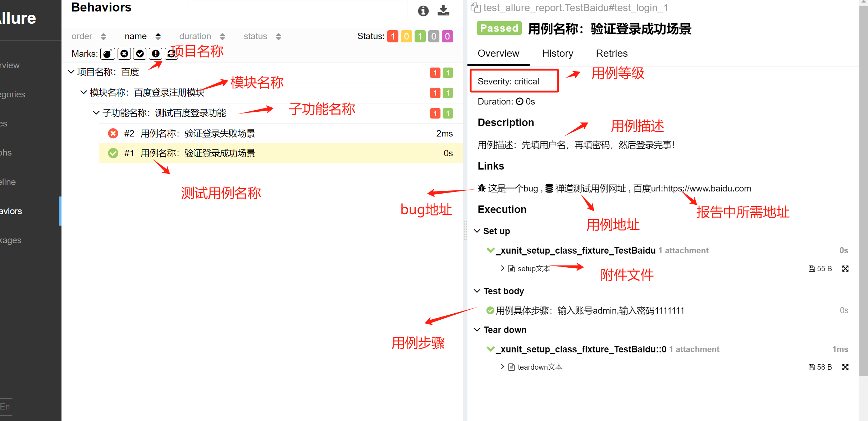868x421 pixels.
Task: Sort tests by duration
Action: point(195,36)
